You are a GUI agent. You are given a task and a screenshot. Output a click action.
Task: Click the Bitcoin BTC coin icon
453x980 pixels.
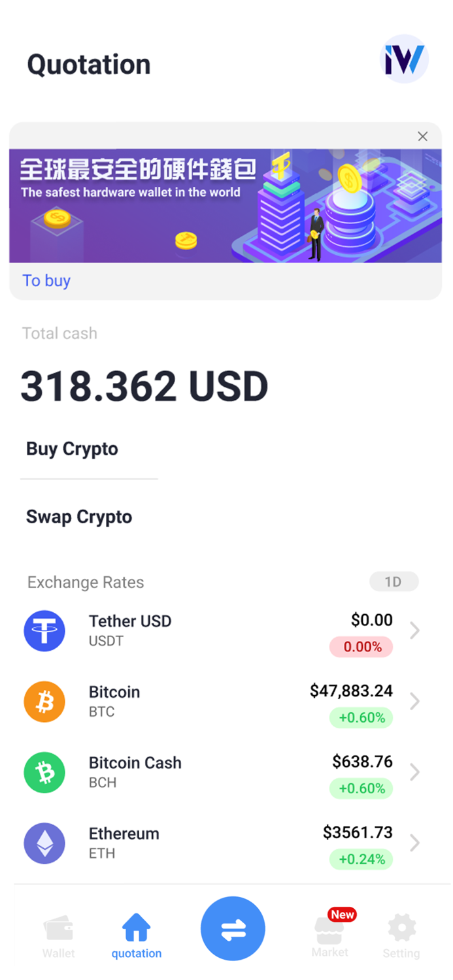(x=44, y=701)
